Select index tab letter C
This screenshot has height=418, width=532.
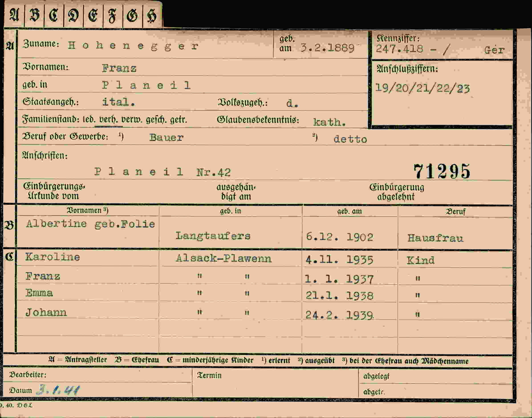click(x=54, y=15)
